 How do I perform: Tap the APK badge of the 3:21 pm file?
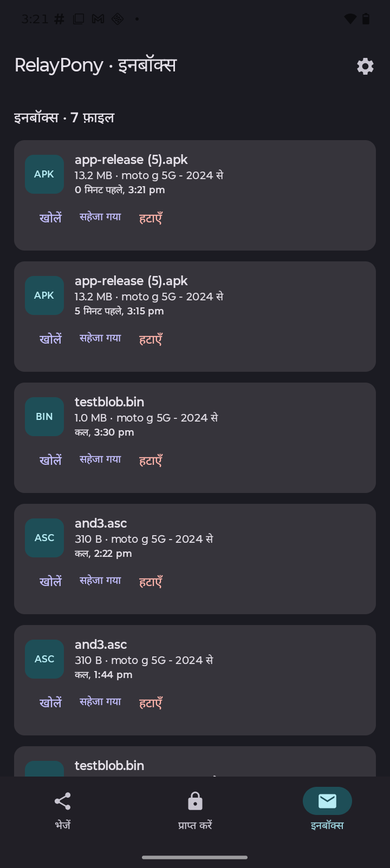click(x=44, y=174)
